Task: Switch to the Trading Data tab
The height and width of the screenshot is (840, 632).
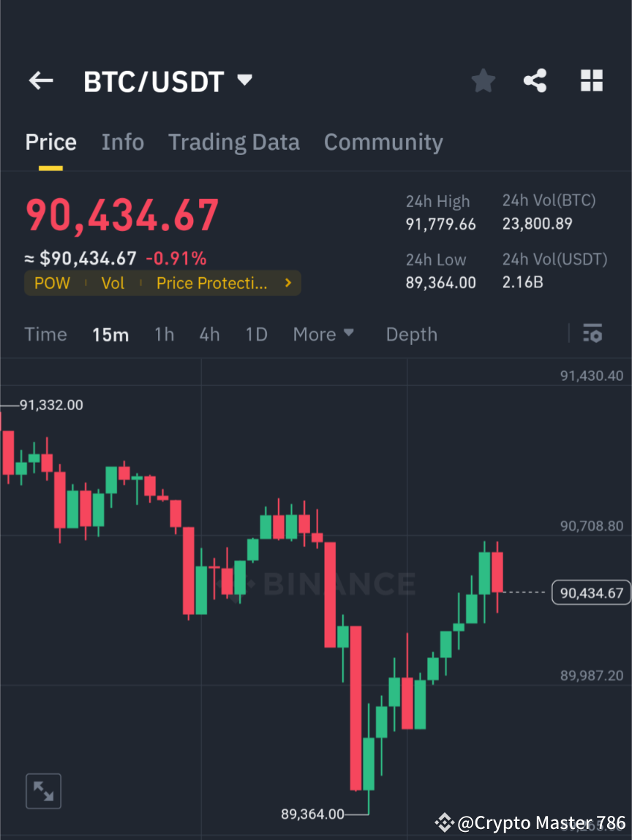Action: coord(234,142)
